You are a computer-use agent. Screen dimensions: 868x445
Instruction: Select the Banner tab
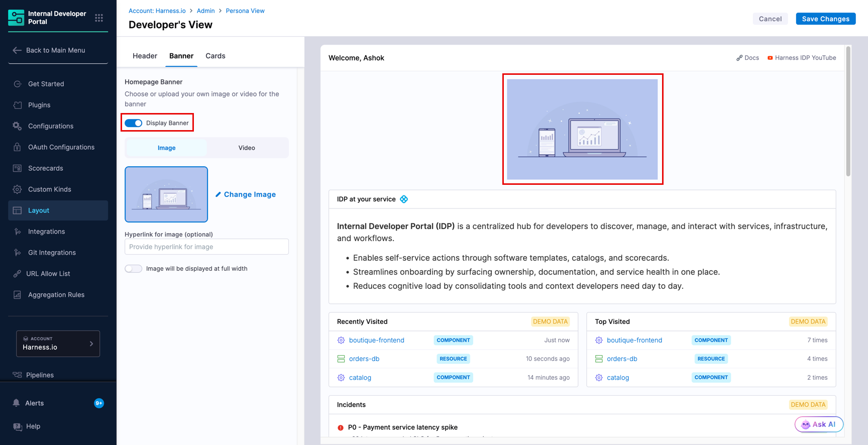click(181, 56)
